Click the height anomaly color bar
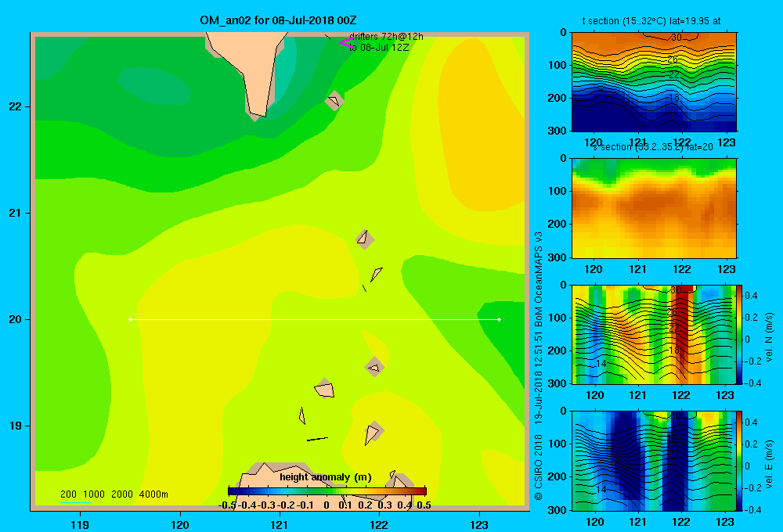 click(327, 491)
